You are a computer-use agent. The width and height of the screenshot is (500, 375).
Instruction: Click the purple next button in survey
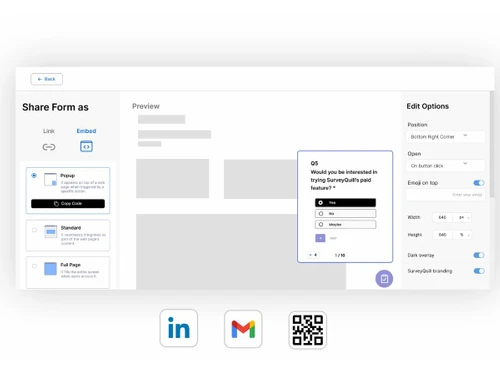[x=320, y=238]
